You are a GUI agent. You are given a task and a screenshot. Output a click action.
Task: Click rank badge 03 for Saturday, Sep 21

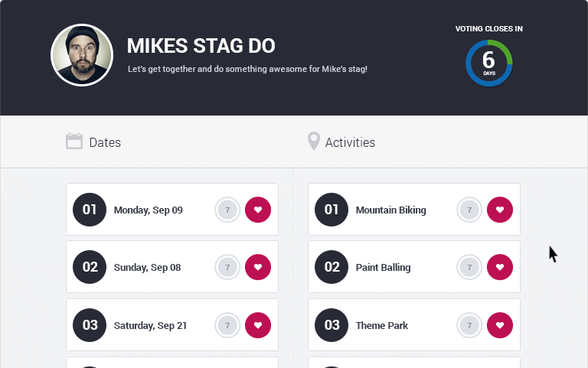click(90, 325)
